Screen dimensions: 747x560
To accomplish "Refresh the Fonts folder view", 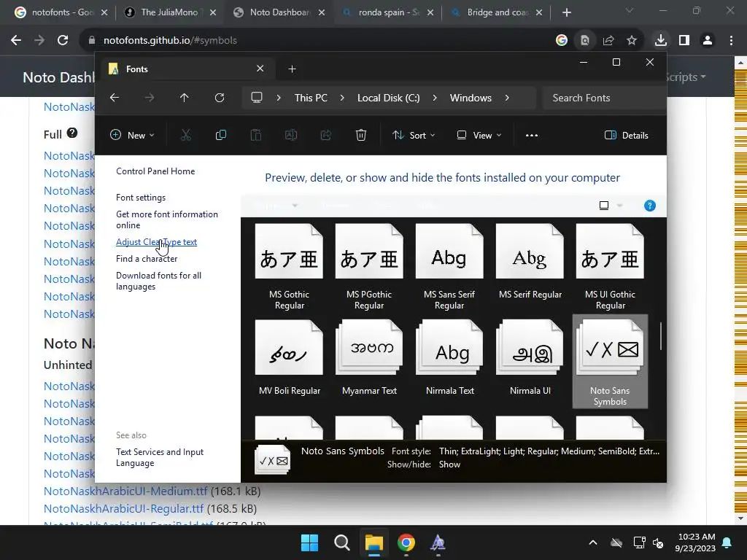I will click(x=219, y=98).
